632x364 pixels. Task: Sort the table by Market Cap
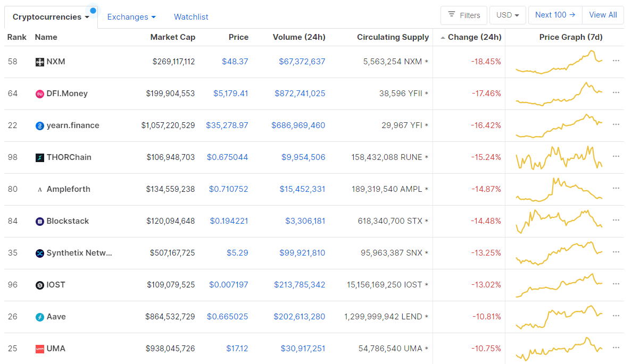tap(172, 37)
